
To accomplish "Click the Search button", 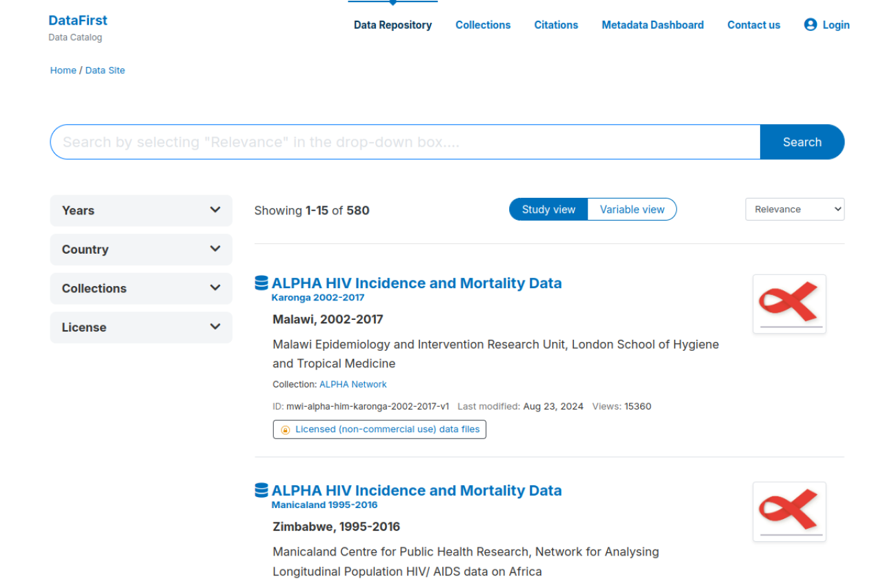I will [x=802, y=142].
